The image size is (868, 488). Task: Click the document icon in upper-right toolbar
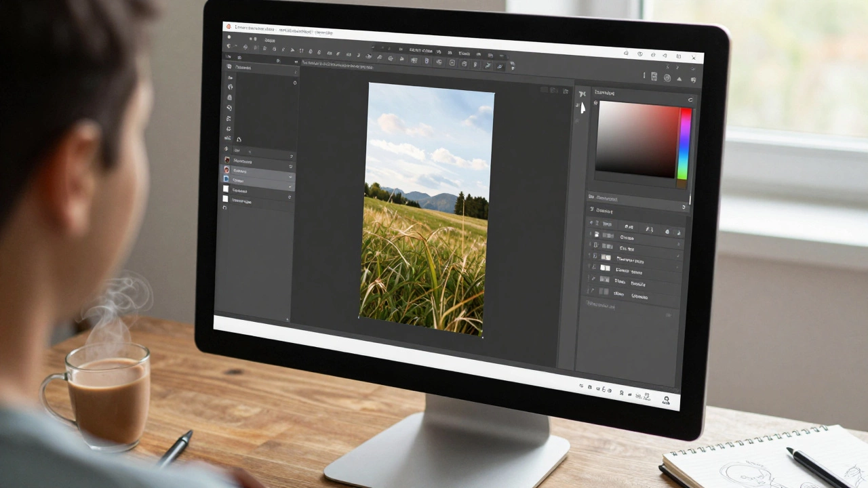[654, 77]
